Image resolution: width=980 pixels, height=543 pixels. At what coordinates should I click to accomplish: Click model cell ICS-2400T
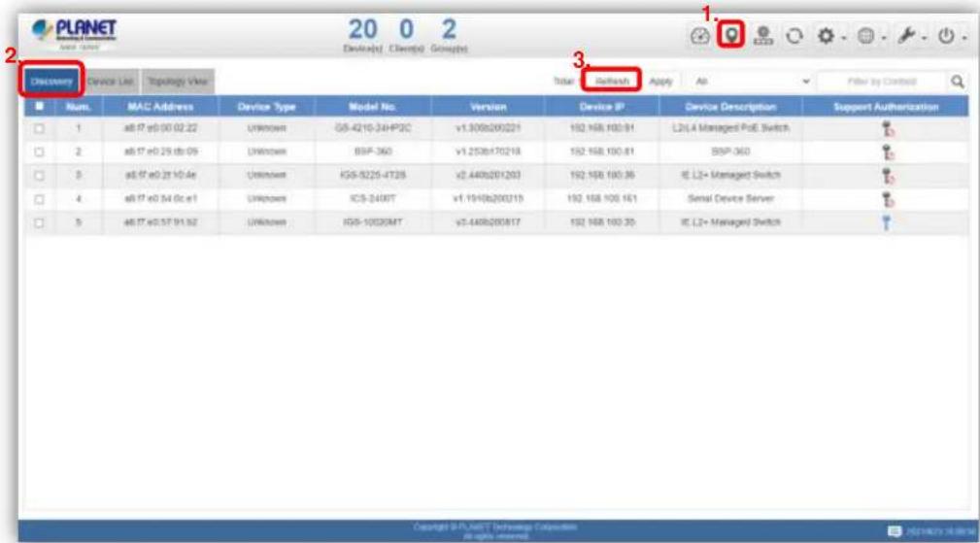[373, 199]
